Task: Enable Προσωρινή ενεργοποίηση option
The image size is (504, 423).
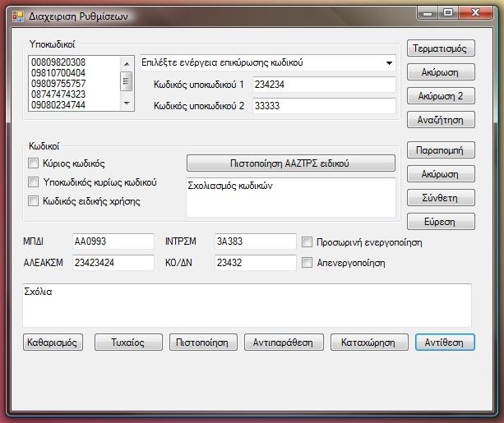Action: click(307, 242)
